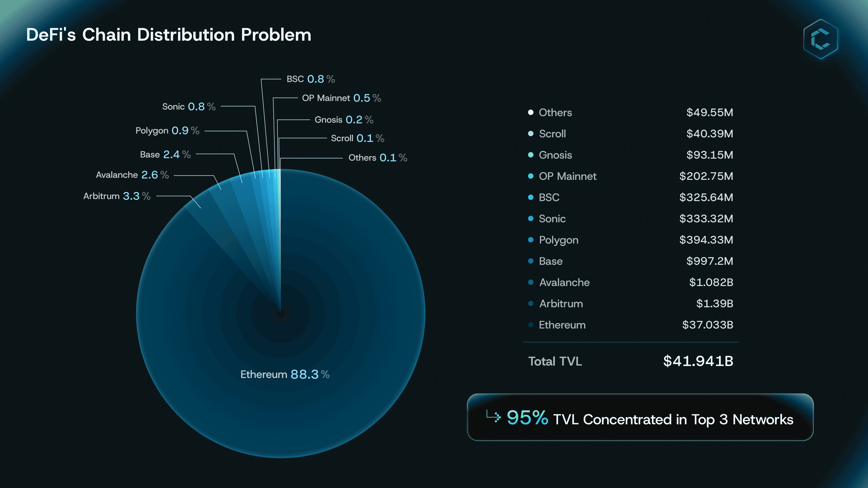The width and height of the screenshot is (868, 488).
Task: Click the "Others 0.1%" pie chart label
Action: (x=378, y=158)
